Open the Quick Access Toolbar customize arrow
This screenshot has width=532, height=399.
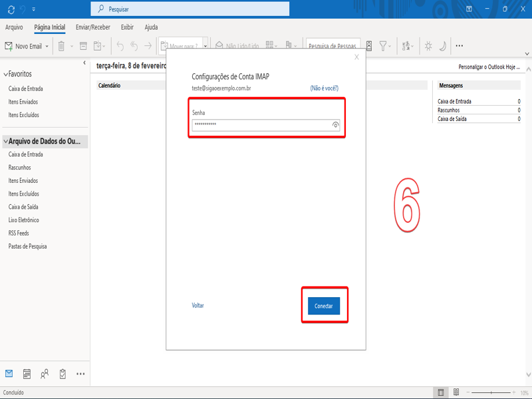coord(34,9)
